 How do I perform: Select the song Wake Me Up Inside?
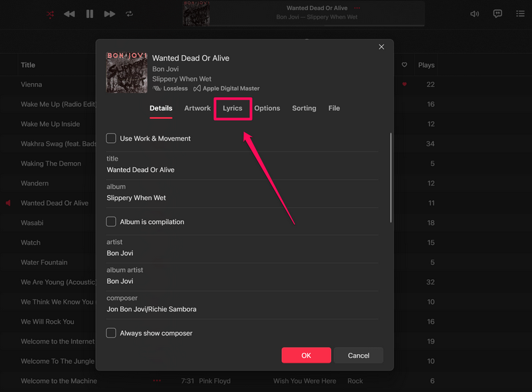coord(51,124)
